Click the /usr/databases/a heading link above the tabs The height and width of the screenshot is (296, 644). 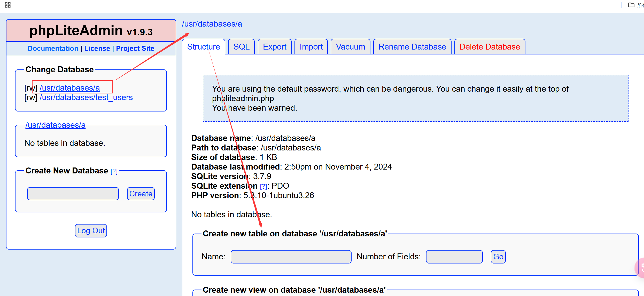[x=212, y=24]
